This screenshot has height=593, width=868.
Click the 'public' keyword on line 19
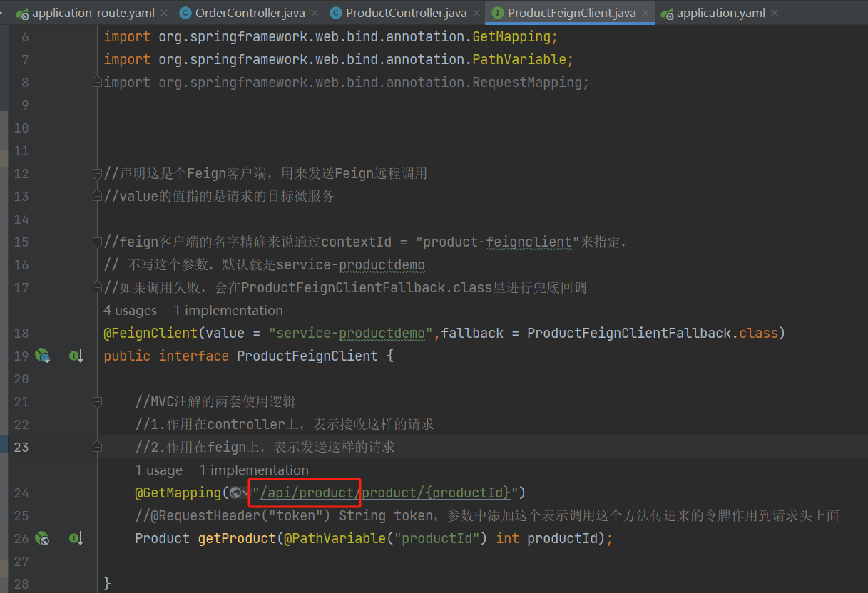tap(127, 356)
